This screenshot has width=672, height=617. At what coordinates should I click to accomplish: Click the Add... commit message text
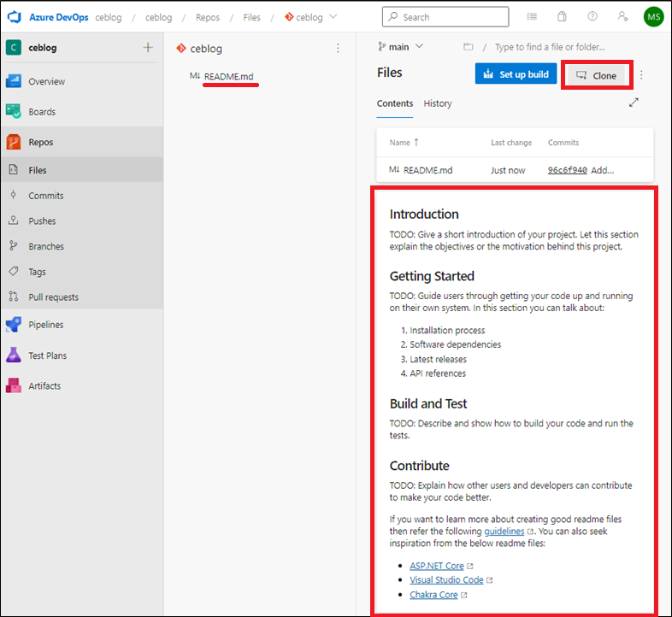(602, 170)
